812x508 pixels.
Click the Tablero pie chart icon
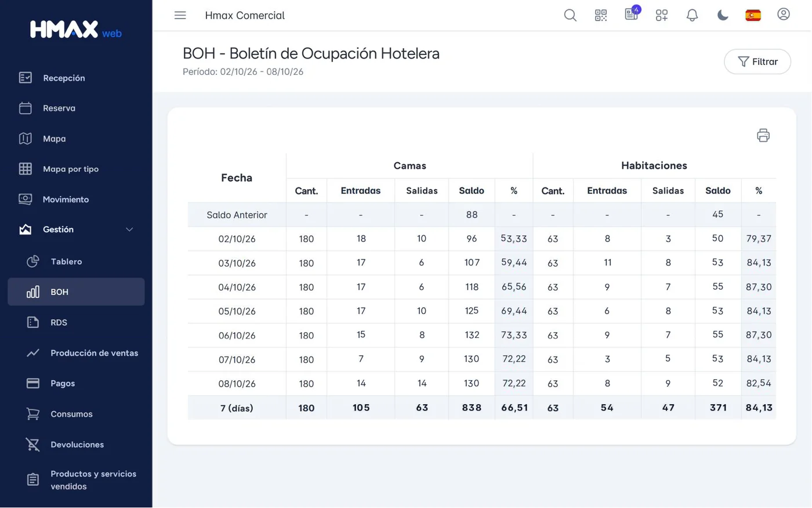point(33,262)
